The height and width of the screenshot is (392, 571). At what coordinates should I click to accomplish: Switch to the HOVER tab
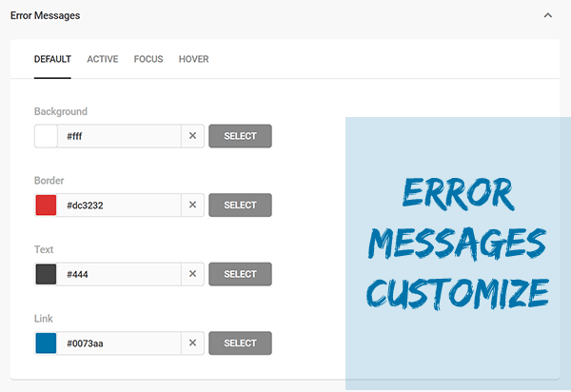[x=194, y=59]
